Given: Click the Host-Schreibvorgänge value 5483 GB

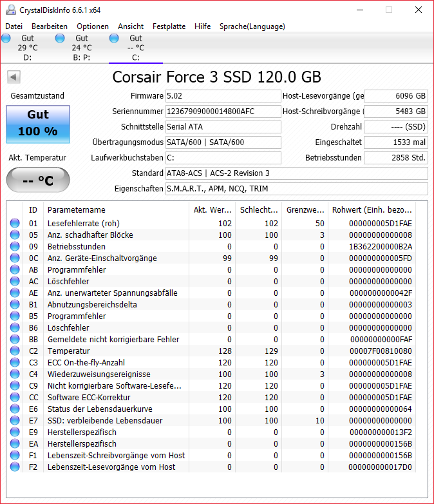Looking at the screenshot, I should (396, 111).
